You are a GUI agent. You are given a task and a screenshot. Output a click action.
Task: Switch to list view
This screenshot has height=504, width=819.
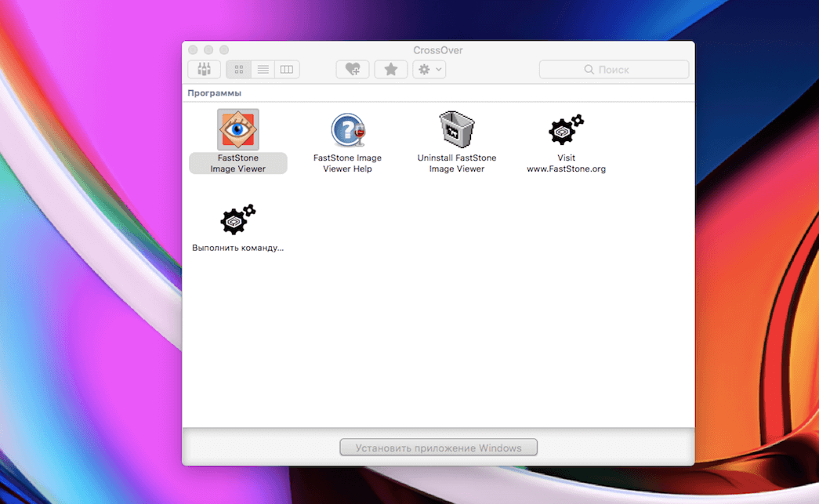pyautogui.click(x=263, y=70)
